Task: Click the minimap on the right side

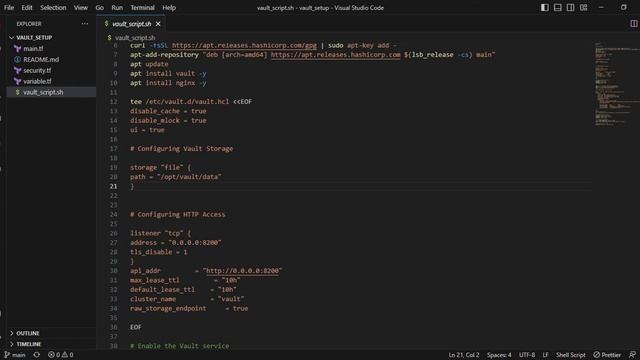Action: tap(616, 84)
